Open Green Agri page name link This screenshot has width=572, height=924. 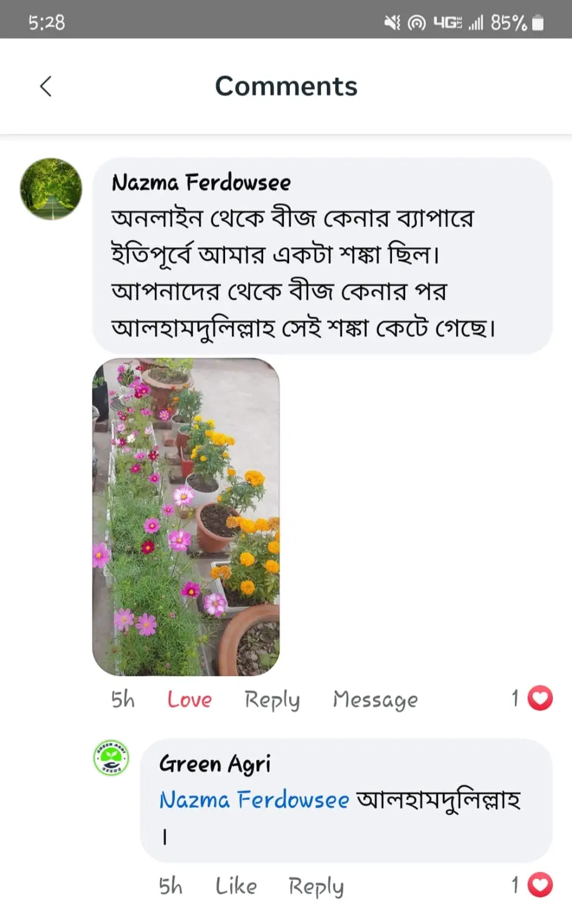click(x=215, y=763)
